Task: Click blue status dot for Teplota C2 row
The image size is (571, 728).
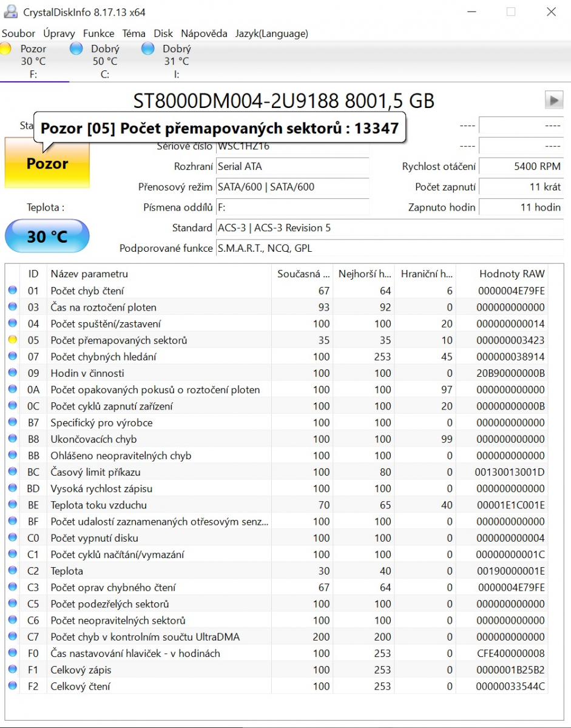Action: [13, 571]
